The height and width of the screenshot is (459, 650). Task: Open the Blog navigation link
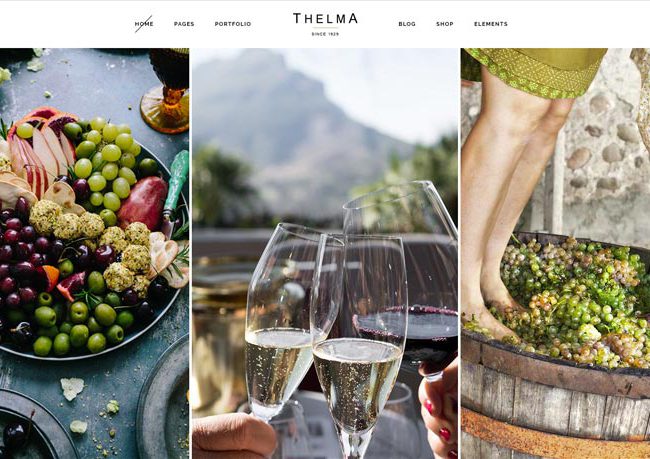(x=407, y=24)
